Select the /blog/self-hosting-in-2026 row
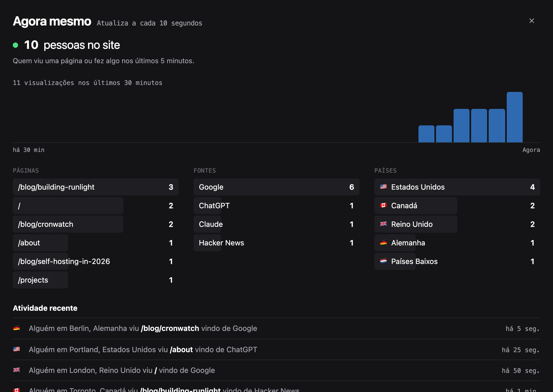 click(x=96, y=261)
